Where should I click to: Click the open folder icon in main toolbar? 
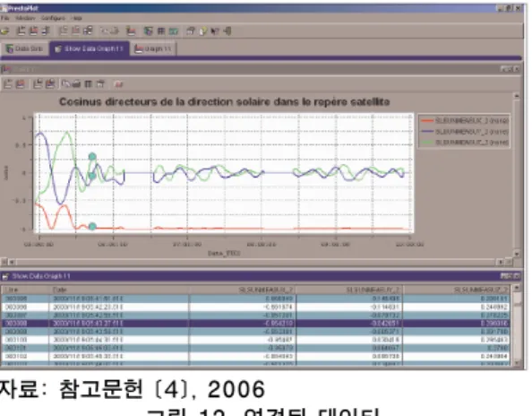coord(4,31)
